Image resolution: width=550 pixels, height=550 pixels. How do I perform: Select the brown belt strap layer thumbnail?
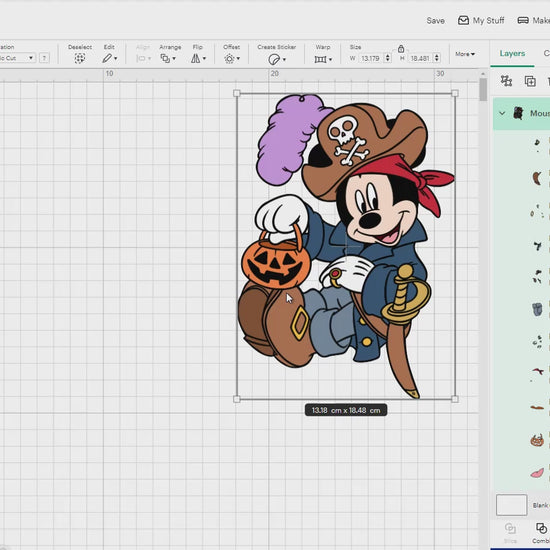click(x=537, y=408)
